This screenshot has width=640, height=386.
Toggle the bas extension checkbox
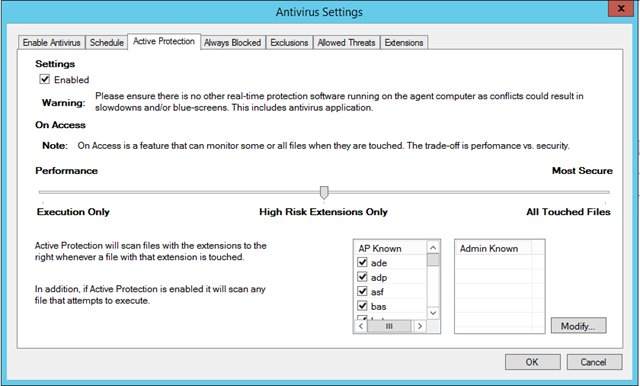(x=362, y=306)
